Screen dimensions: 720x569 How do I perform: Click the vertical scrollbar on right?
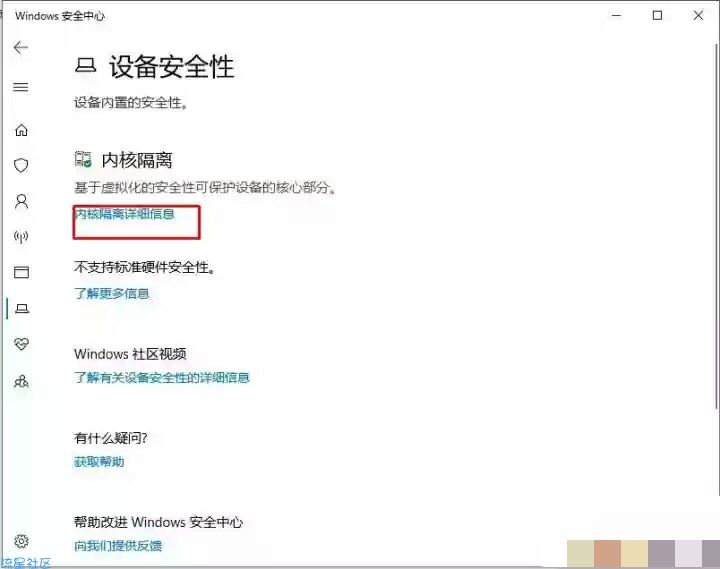coord(716,225)
